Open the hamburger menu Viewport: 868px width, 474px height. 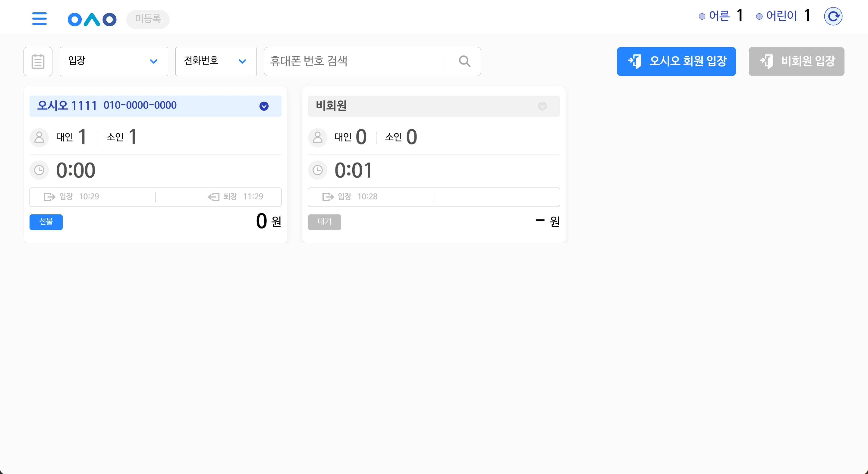[39, 18]
